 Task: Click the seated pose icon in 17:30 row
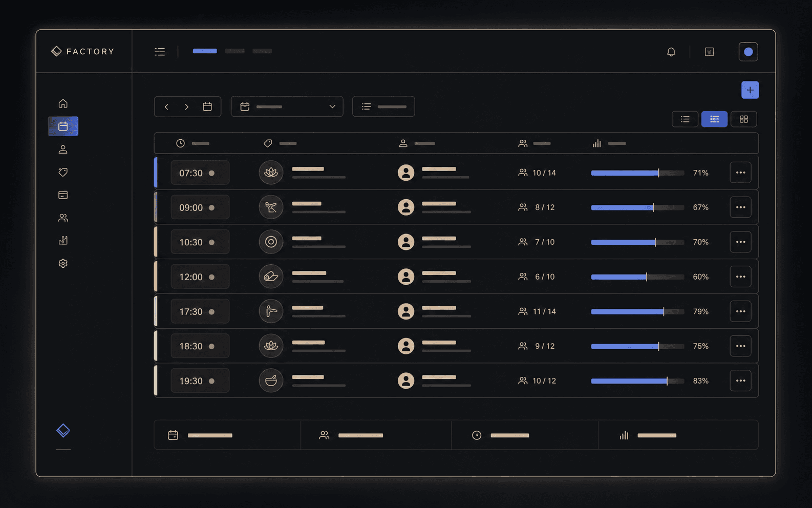pos(271,311)
